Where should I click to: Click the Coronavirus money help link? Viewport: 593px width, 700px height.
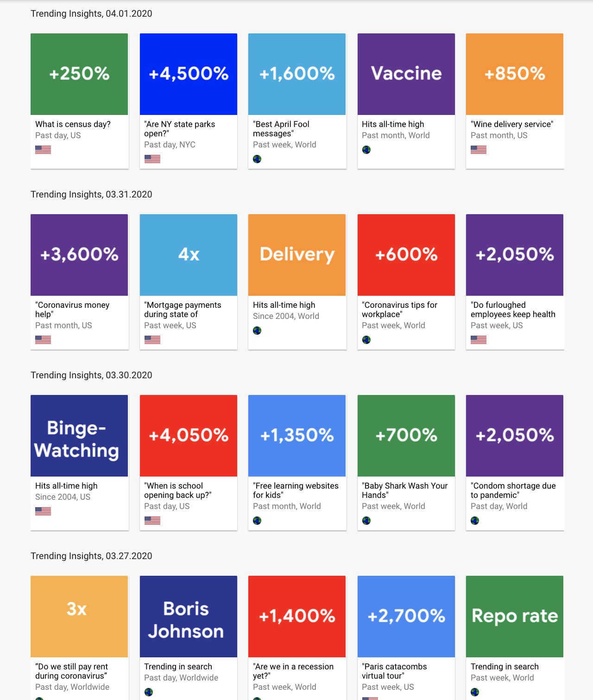(72, 310)
